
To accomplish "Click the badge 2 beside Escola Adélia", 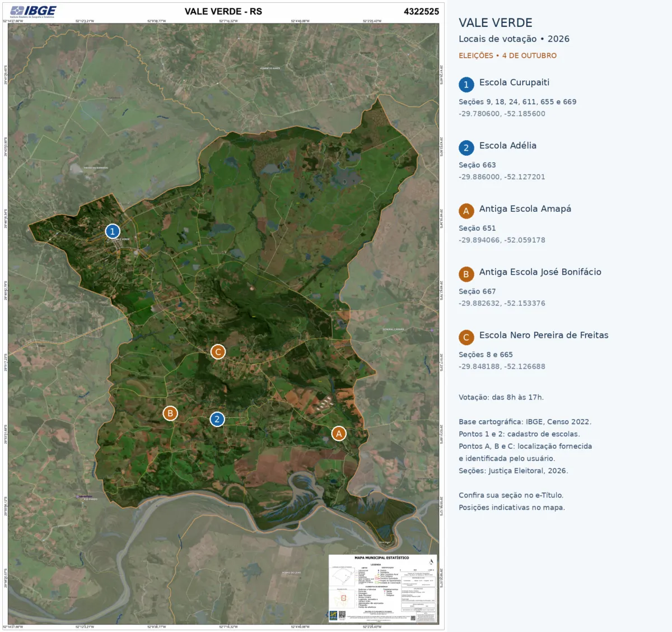I will (466, 148).
